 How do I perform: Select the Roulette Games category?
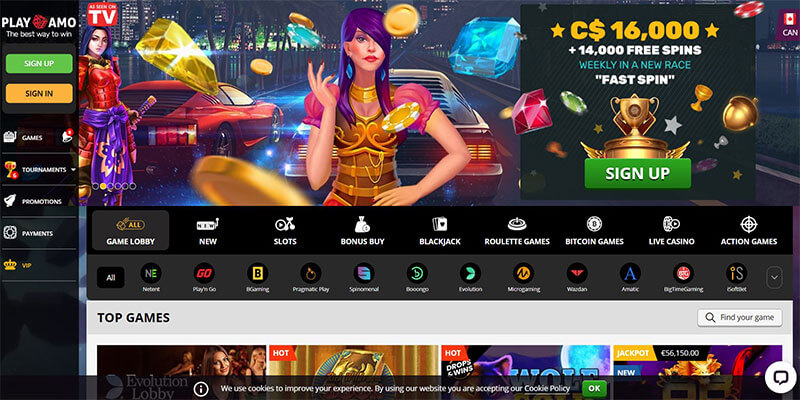pos(517,231)
